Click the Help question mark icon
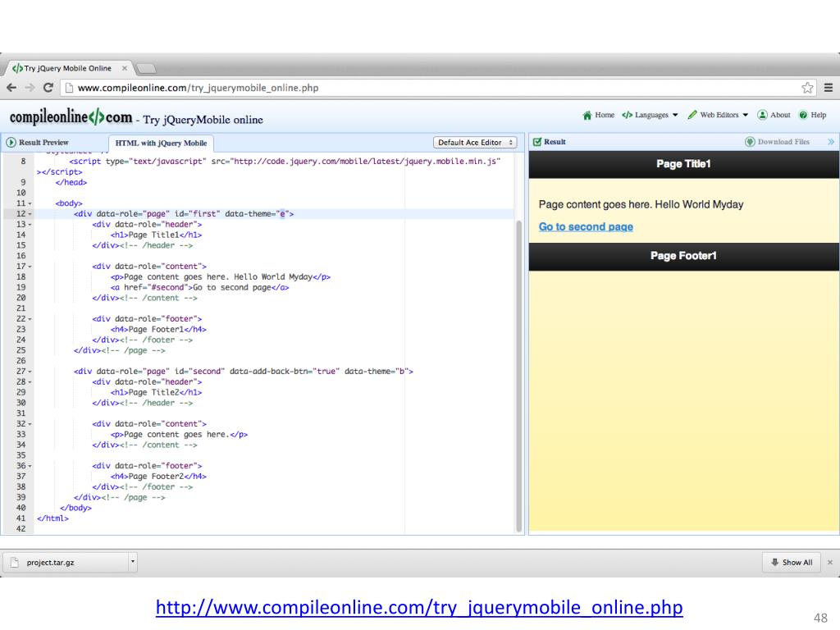Screen dimensions: 840x630 click(x=803, y=115)
